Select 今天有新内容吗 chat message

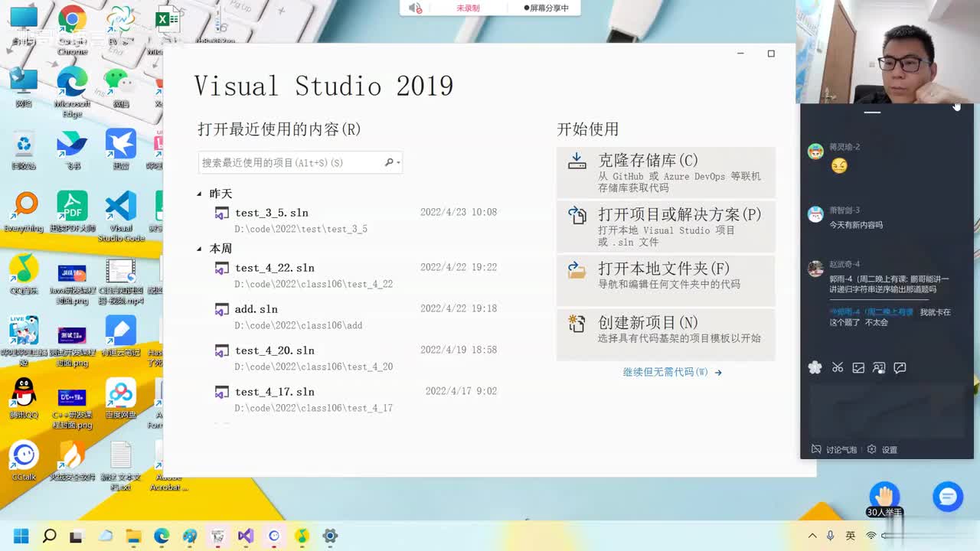(856, 225)
